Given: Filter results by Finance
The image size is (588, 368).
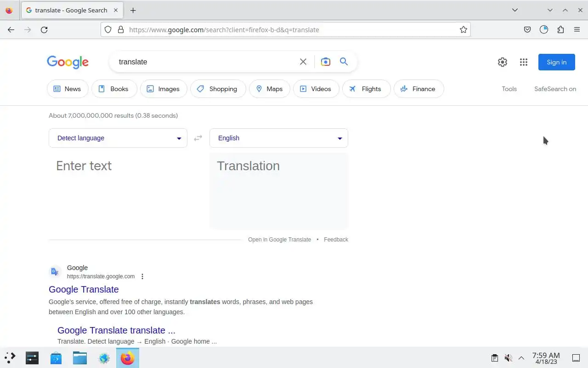Looking at the screenshot, I should (419, 89).
